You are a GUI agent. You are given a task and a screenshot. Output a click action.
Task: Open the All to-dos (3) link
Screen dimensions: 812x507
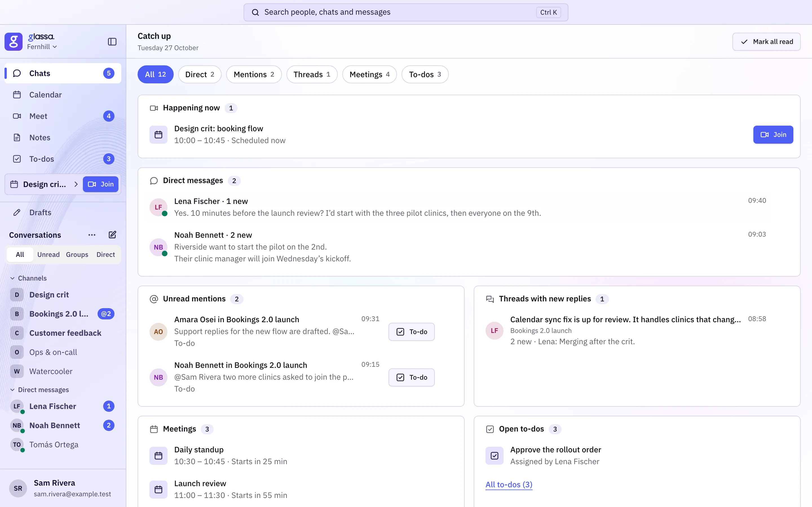509,484
